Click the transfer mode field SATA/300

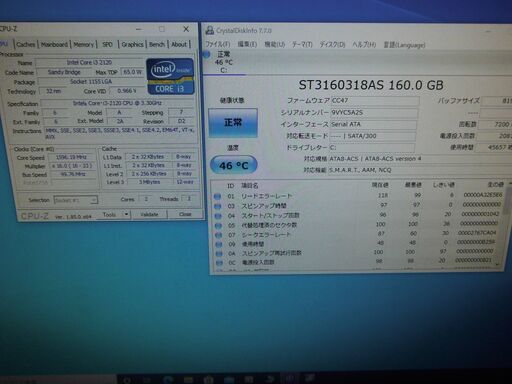372,136
